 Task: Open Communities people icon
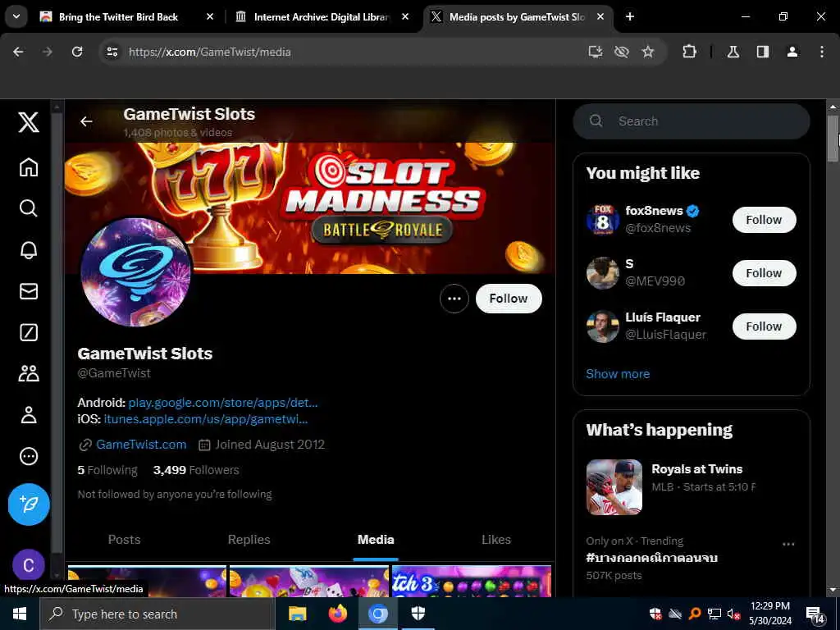tap(29, 373)
